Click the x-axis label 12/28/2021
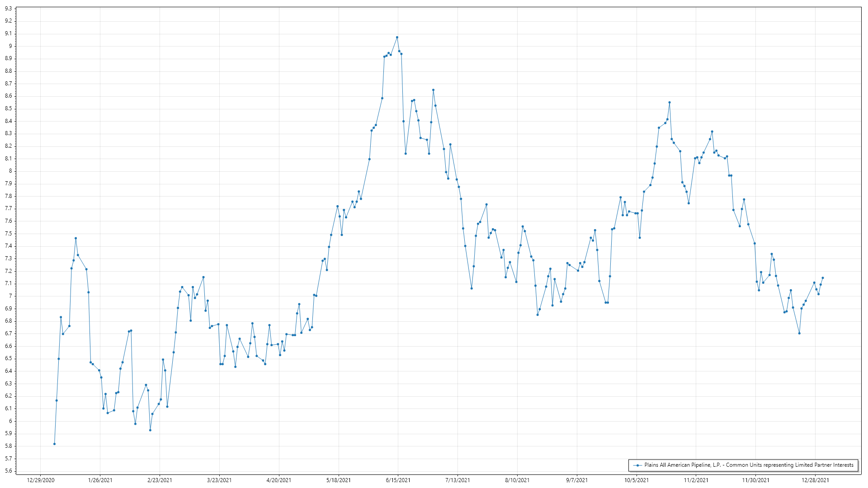 [x=815, y=480]
